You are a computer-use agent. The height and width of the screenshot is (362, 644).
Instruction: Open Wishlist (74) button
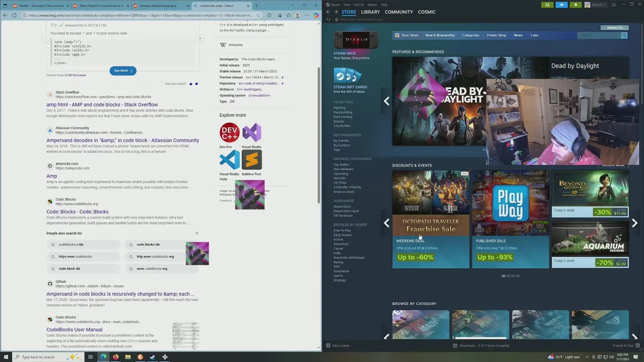point(614,28)
